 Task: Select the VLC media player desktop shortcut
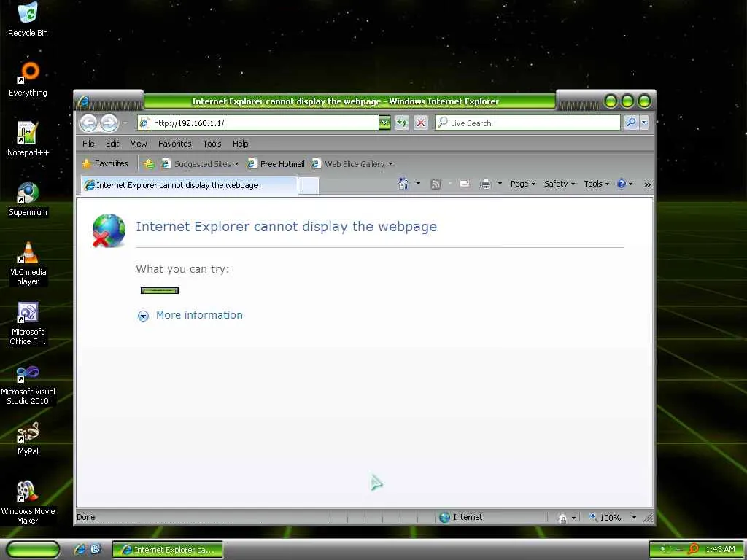tap(28, 263)
